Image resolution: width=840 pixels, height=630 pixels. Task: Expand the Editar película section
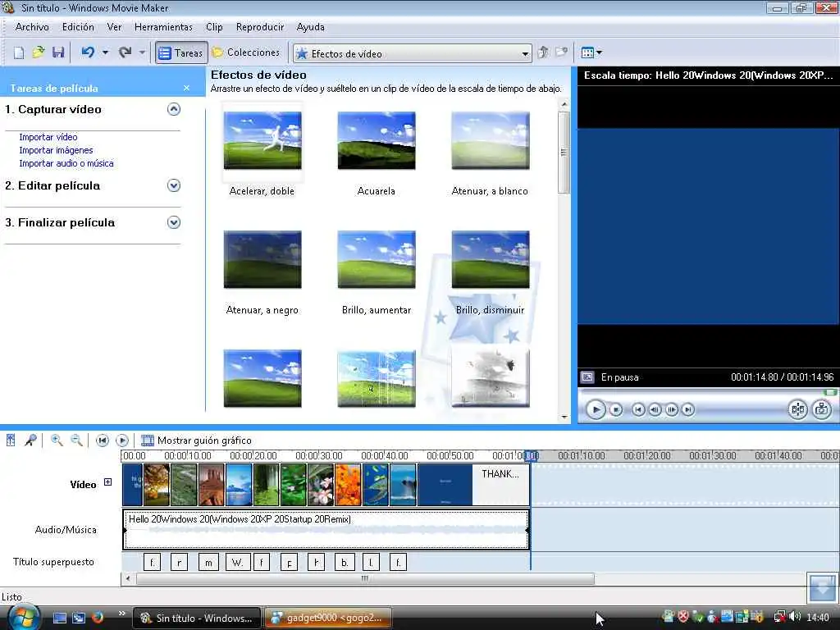174,185
